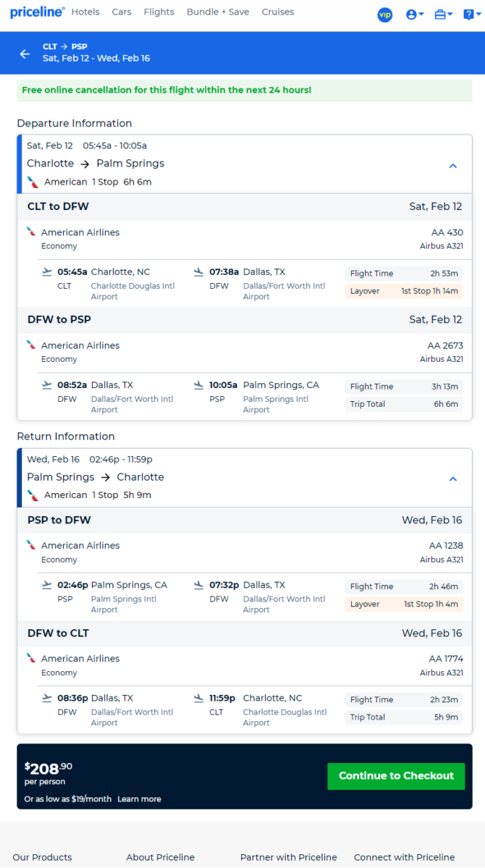Open the account profile menu
The image size is (485, 868).
pyautogui.click(x=415, y=15)
